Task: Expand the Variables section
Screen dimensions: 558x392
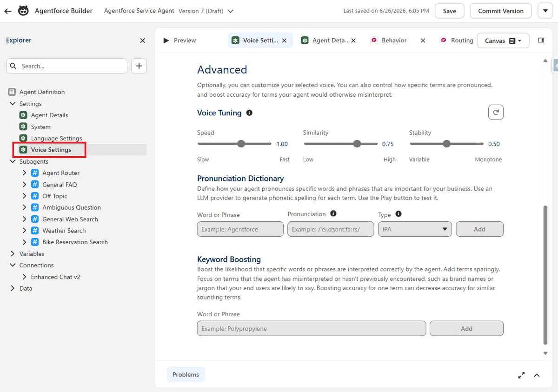Action: [x=13, y=254]
